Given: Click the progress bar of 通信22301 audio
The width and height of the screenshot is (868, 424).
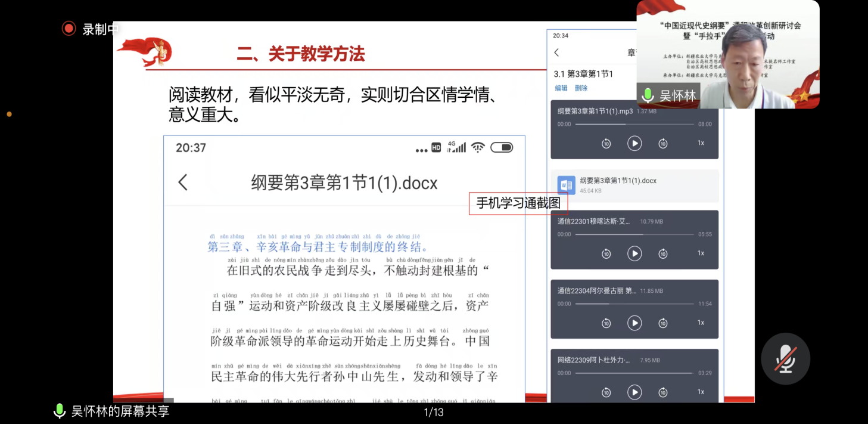Looking at the screenshot, I should [634, 234].
